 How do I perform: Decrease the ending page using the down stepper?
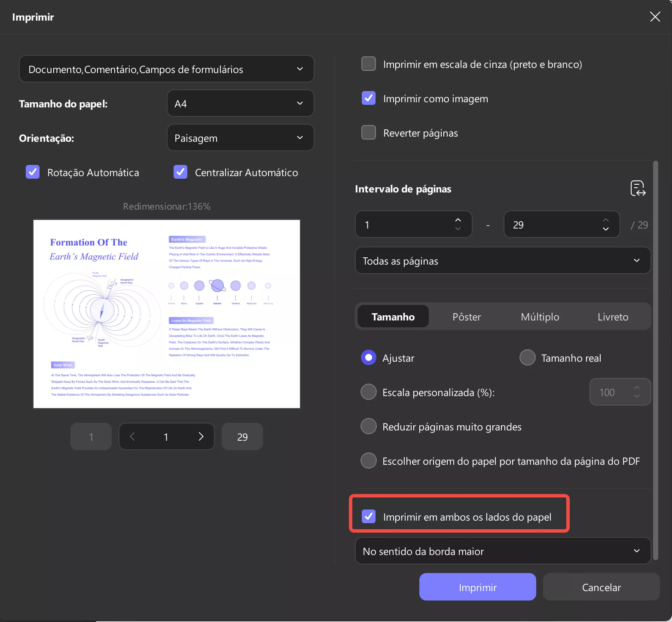click(606, 229)
